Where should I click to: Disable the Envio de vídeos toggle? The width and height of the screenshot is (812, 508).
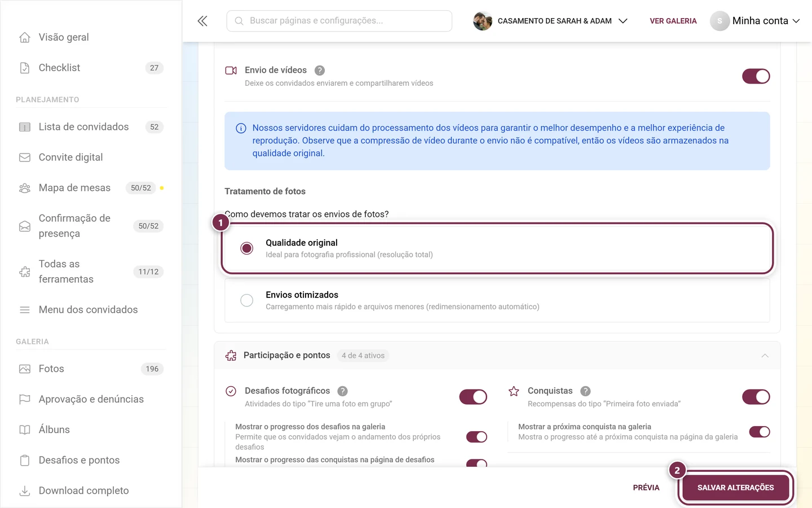(x=756, y=76)
